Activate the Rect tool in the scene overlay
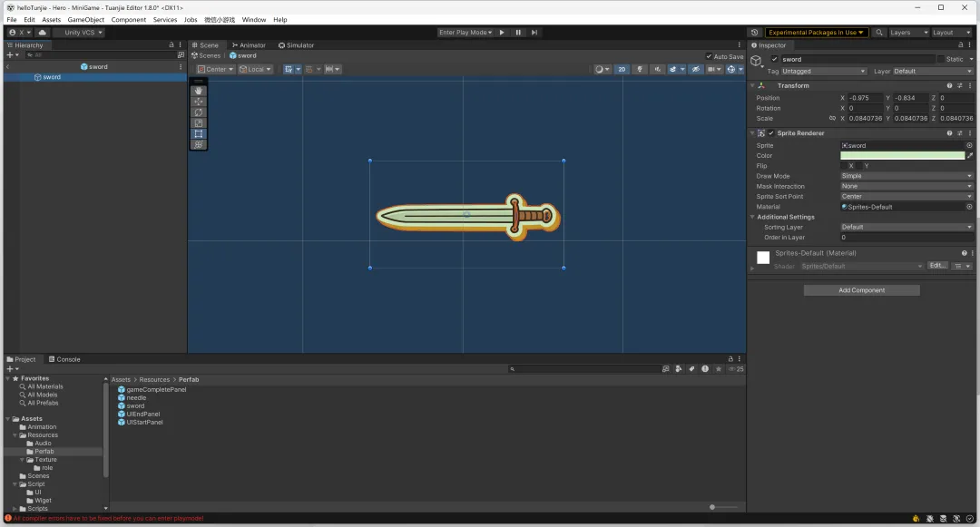This screenshot has height=527, width=980. pyautogui.click(x=199, y=134)
